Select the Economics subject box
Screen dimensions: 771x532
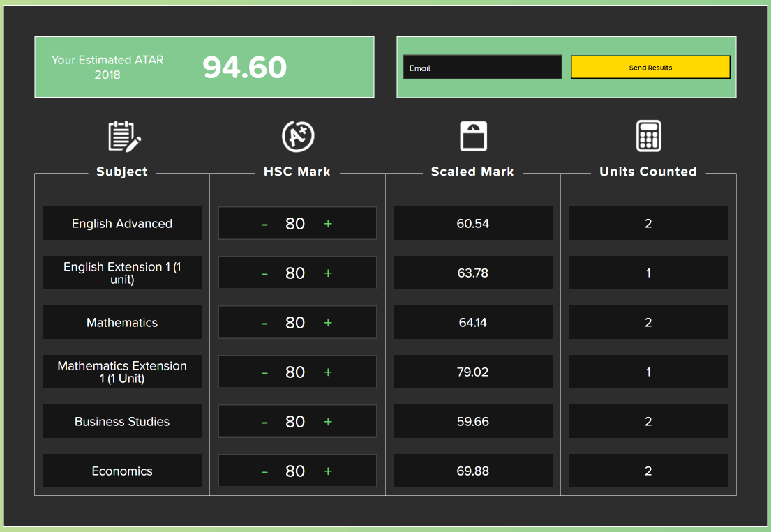pos(122,471)
